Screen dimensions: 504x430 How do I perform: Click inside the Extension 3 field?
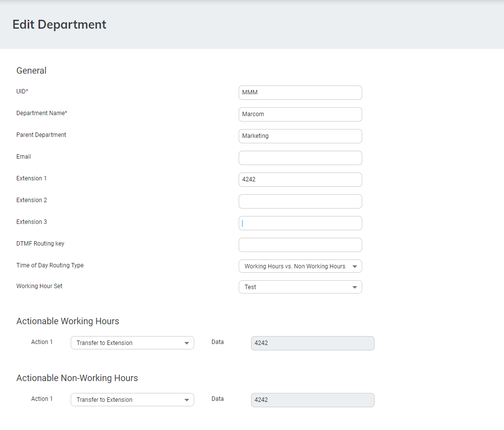pyautogui.click(x=300, y=223)
